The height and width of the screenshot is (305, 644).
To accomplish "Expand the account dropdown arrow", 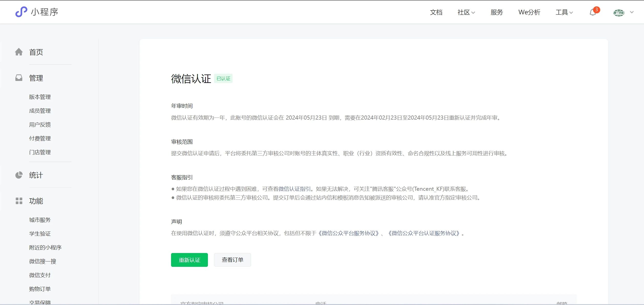I will [x=632, y=12].
